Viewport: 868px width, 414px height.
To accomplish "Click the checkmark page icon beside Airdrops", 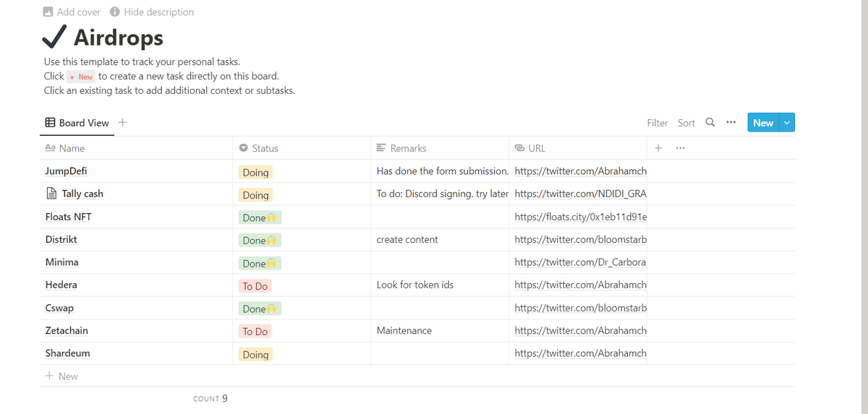I will 54,36.
